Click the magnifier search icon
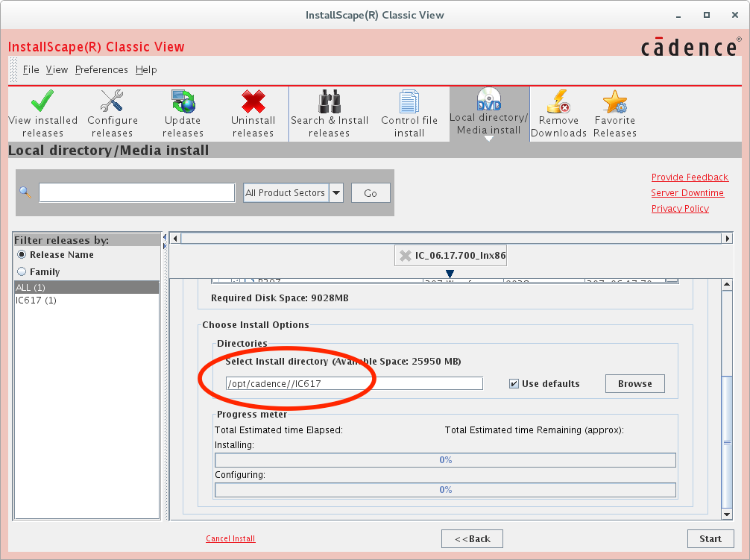This screenshot has height=560, width=750. click(25, 192)
